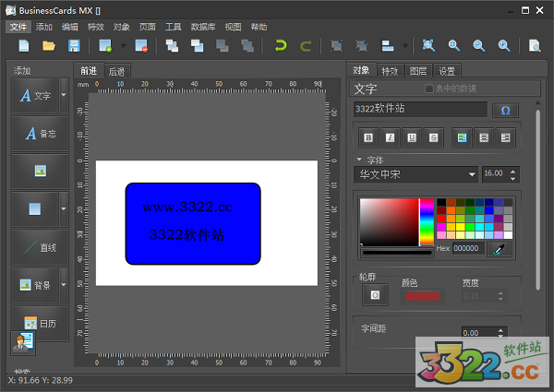Open the add page dropdown arrow
Image resolution: width=554 pixels, height=392 pixels.
click(x=123, y=46)
